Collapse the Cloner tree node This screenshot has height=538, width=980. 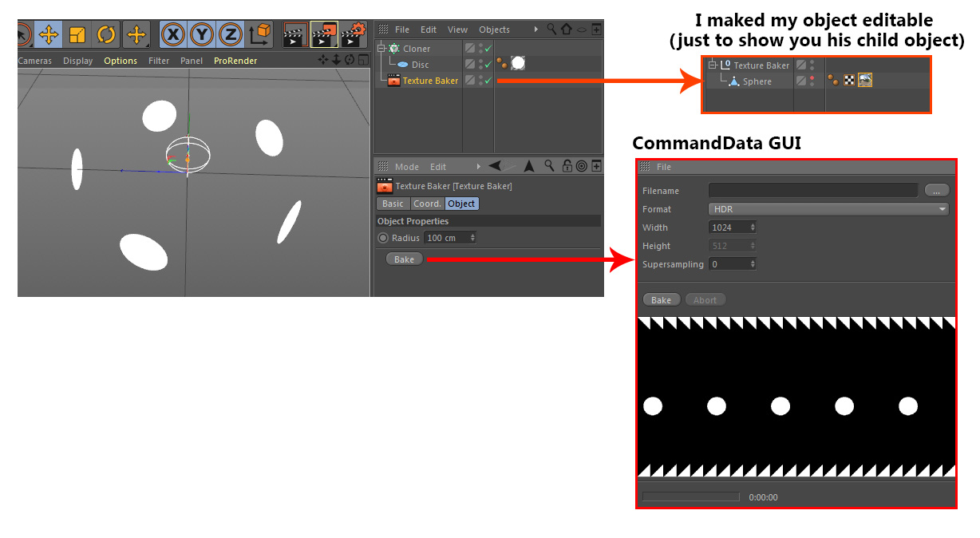(381, 49)
